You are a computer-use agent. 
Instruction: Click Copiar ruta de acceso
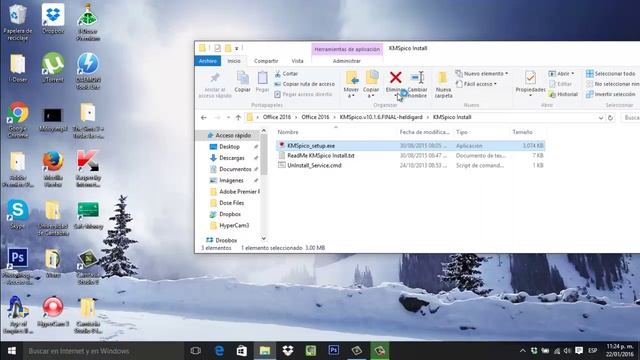tap(304, 84)
